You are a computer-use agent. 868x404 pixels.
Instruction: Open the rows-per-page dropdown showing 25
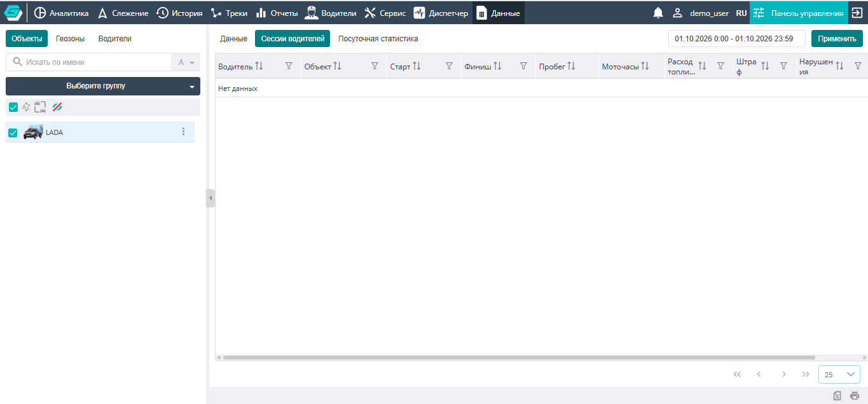pyautogui.click(x=839, y=374)
